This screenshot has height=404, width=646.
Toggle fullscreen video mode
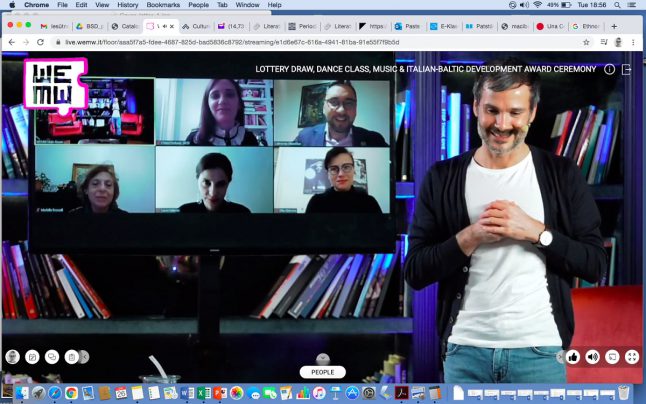pyautogui.click(x=632, y=356)
